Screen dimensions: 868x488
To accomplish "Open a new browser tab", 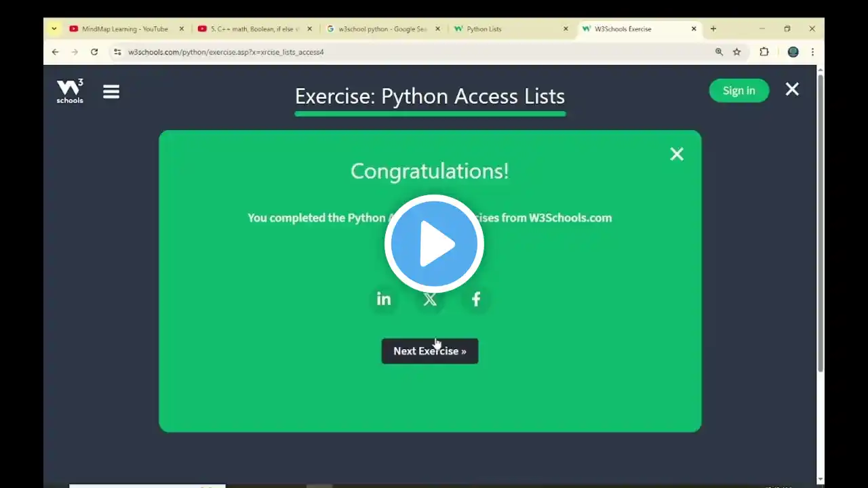I will click(713, 28).
